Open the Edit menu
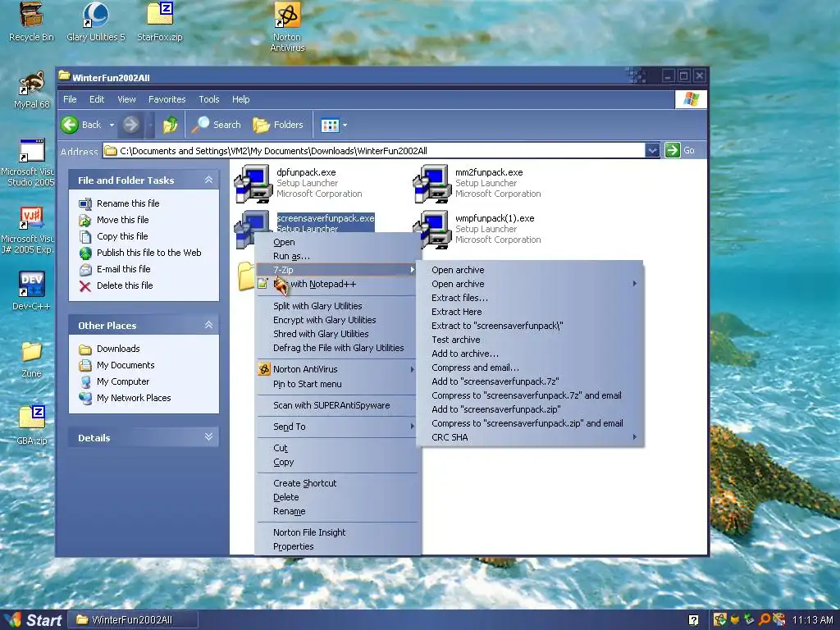 click(97, 99)
